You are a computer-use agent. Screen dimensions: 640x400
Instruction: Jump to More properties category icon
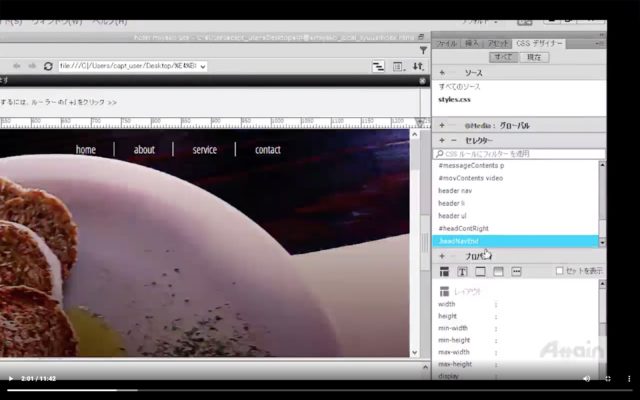click(516, 271)
